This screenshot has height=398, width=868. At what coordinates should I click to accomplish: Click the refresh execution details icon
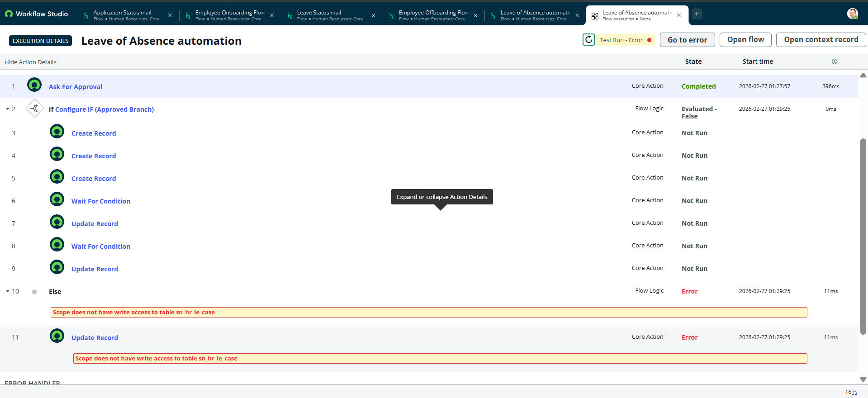[x=588, y=40]
